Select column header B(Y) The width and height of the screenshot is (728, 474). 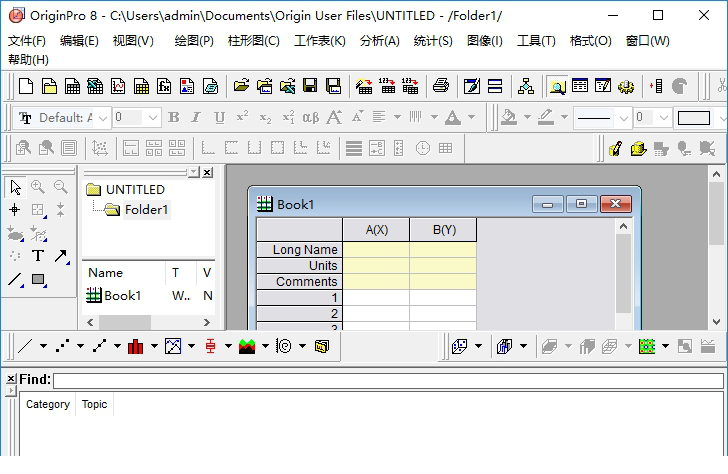coord(443,229)
